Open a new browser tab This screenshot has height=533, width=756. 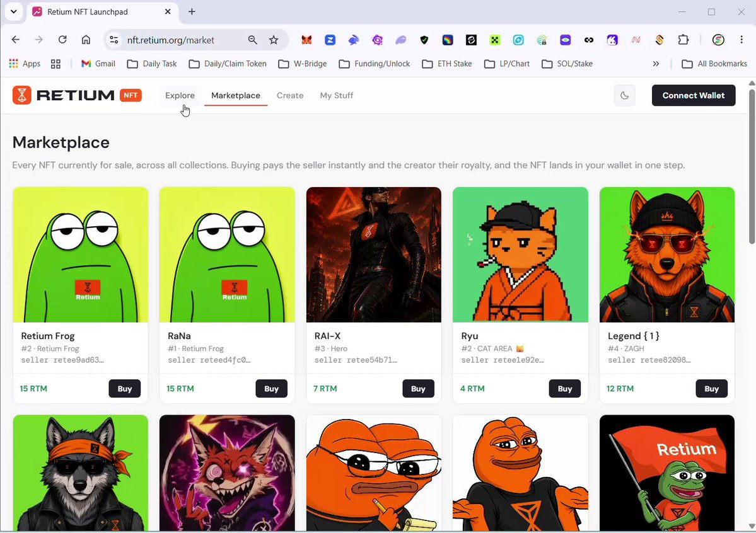pyautogui.click(x=192, y=11)
